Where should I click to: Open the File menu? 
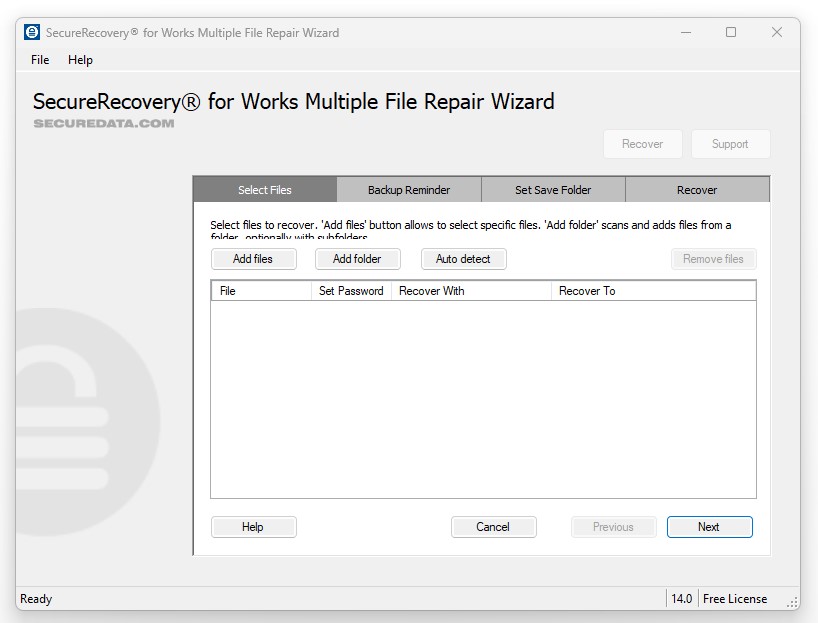click(40, 60)
